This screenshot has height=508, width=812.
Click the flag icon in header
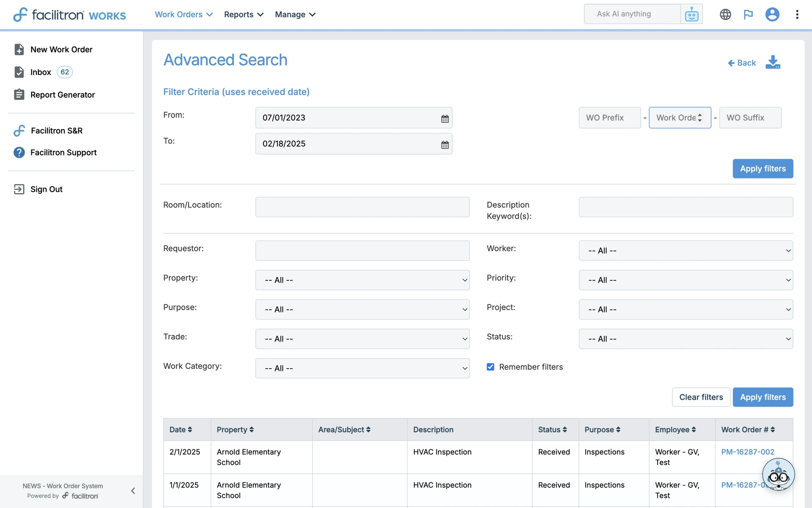(748, 14)
